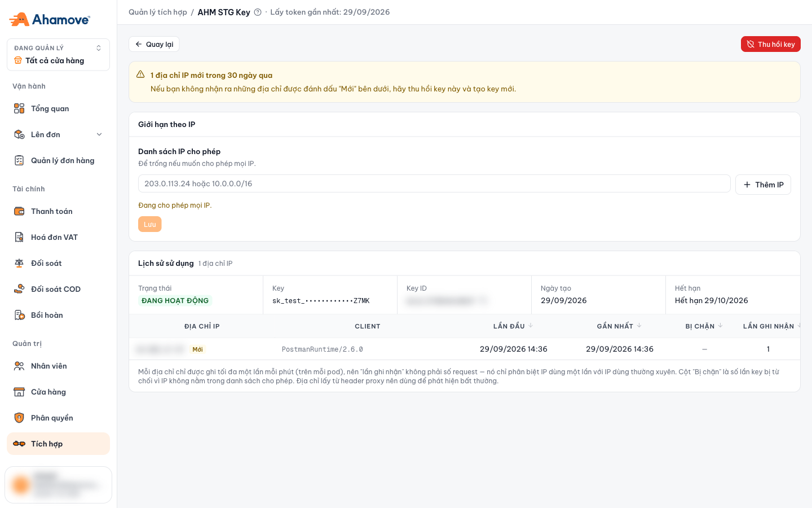Click the Địa chỉ IP column header

(x=202, y=326)
